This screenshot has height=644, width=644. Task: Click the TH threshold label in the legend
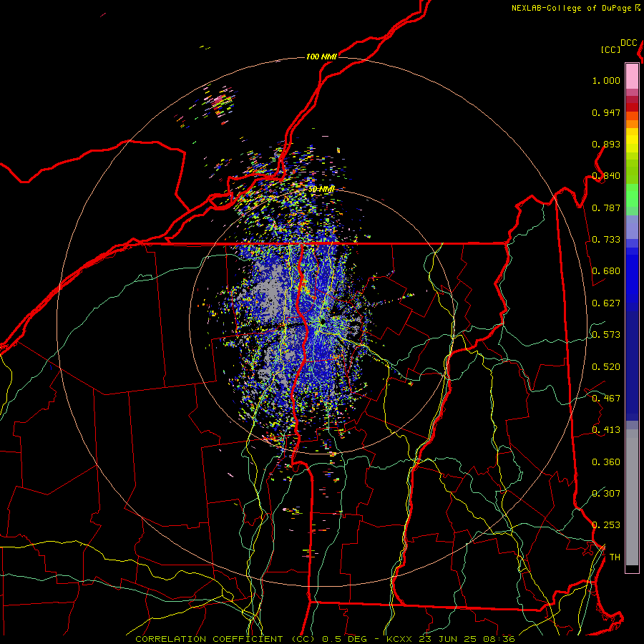click(x=615, y=557)
